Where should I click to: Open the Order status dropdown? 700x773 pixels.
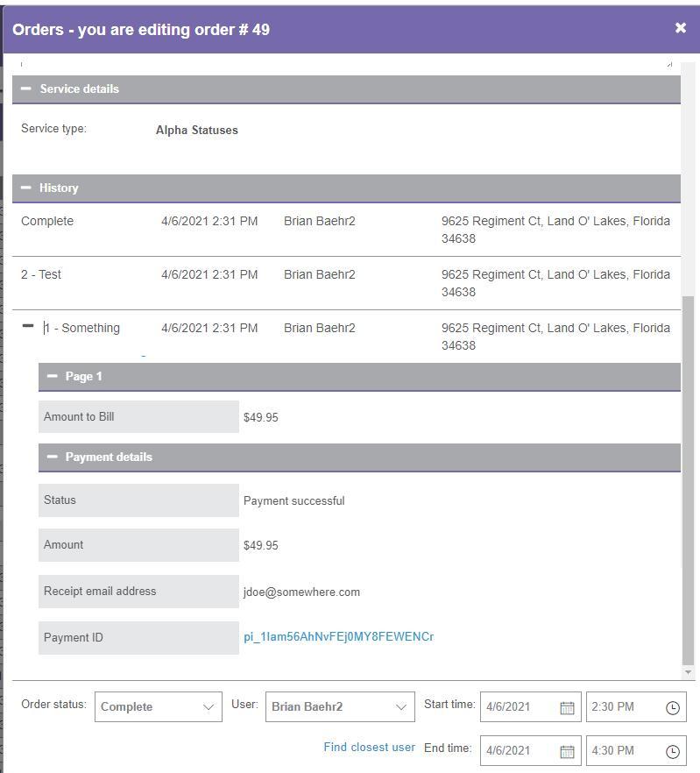(158, 706)
